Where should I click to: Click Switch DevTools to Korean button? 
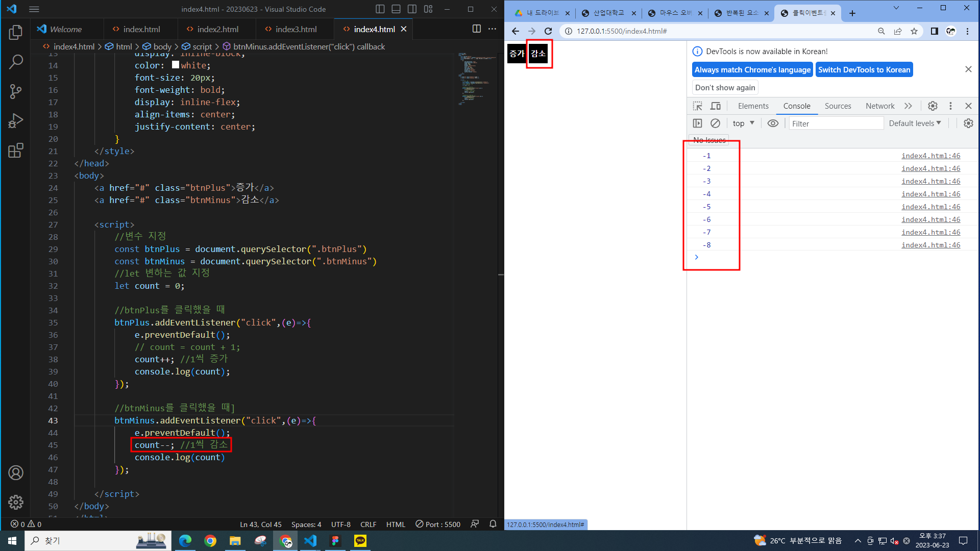point(864,70)
